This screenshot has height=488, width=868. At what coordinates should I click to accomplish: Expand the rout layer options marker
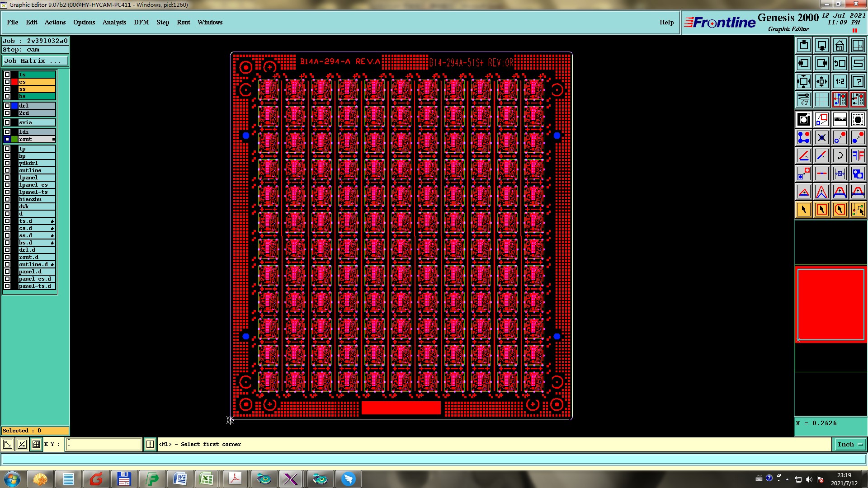click(53, 139)
